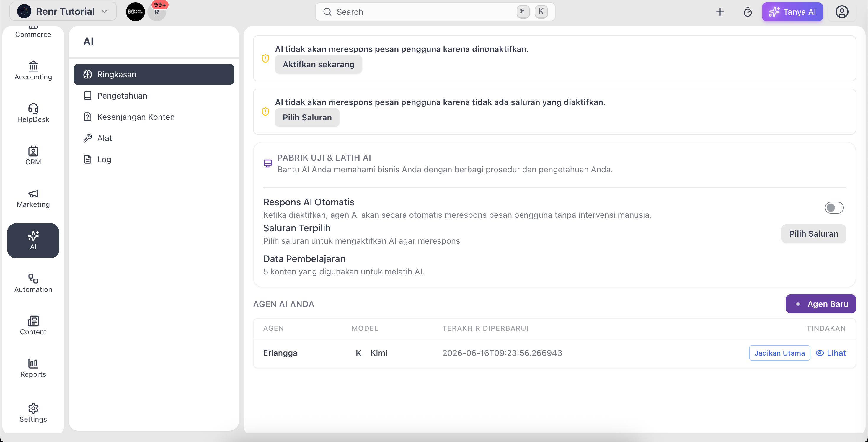
Task: Open the Reports chart icon
Action: pos(33,363)
